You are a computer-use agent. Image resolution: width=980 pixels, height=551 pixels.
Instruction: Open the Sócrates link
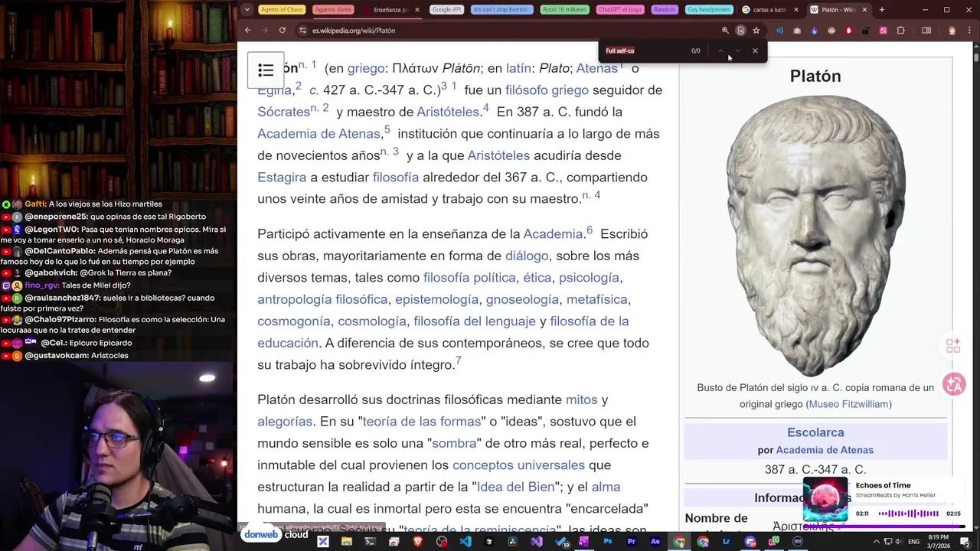coord(283,112)
